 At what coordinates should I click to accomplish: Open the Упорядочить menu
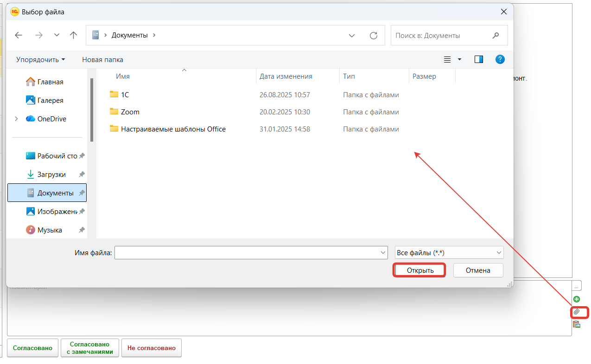click(x=40, y=60)
